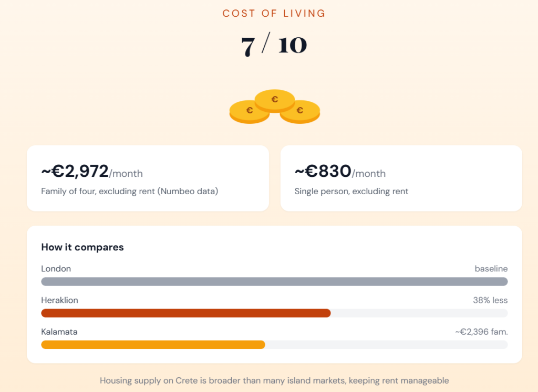Image resolution: width=538 pixels, height=392 pixels.
Task: Click the baseline label beside London
Action: click(x=491, y=269)
